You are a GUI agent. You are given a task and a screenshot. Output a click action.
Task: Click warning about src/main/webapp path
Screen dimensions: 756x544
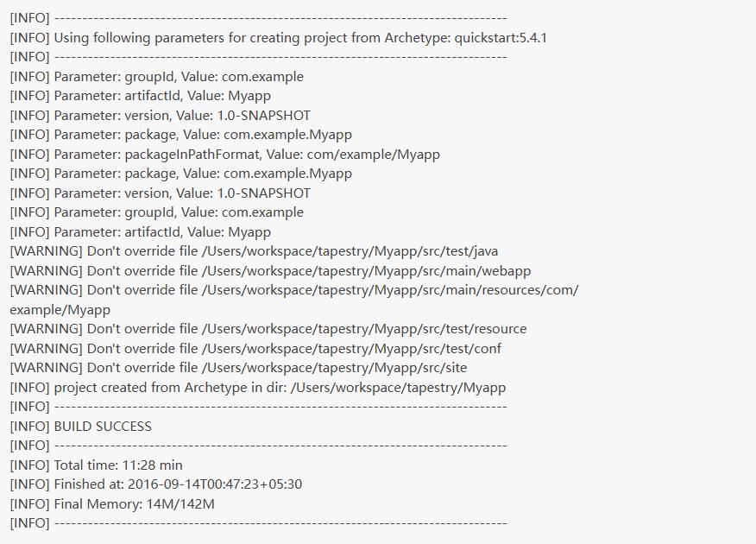[270, 271]
